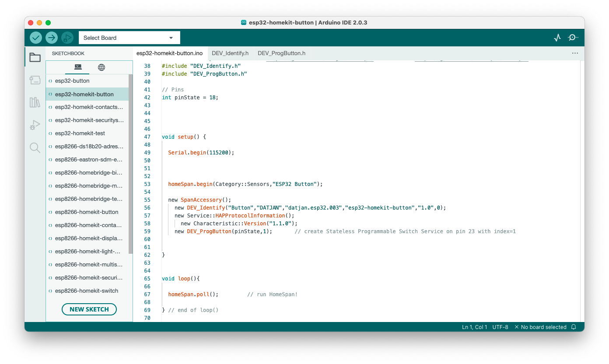Open the editor tabs overflow ellipsis menu
Screen dimensions: 609x364
575,53
